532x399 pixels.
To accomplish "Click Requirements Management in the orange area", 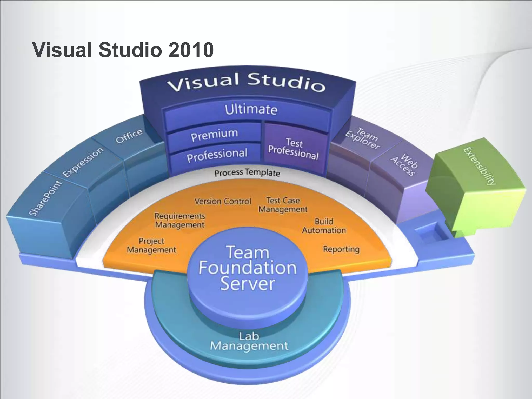I will [x=180, y=220].
